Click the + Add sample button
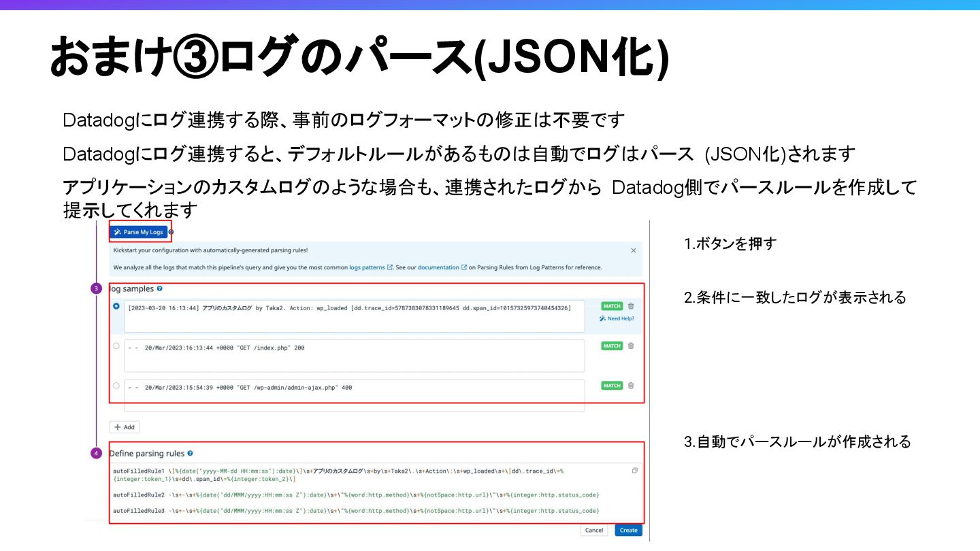 point(124,427)
